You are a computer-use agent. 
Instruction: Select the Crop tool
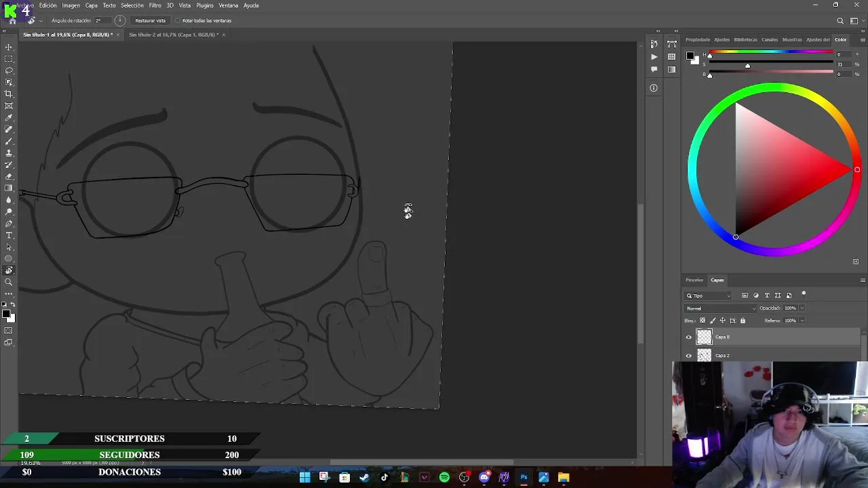click(9, 94)
